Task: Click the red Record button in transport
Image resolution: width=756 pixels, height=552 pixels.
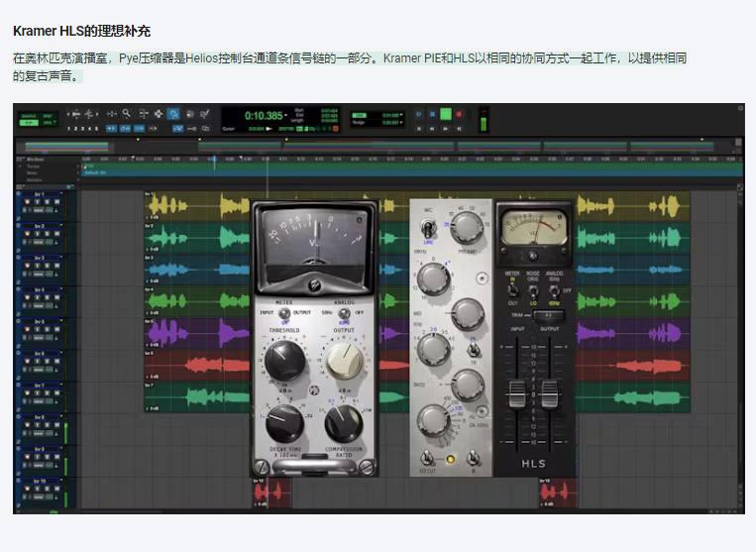Action: point(459,114)
